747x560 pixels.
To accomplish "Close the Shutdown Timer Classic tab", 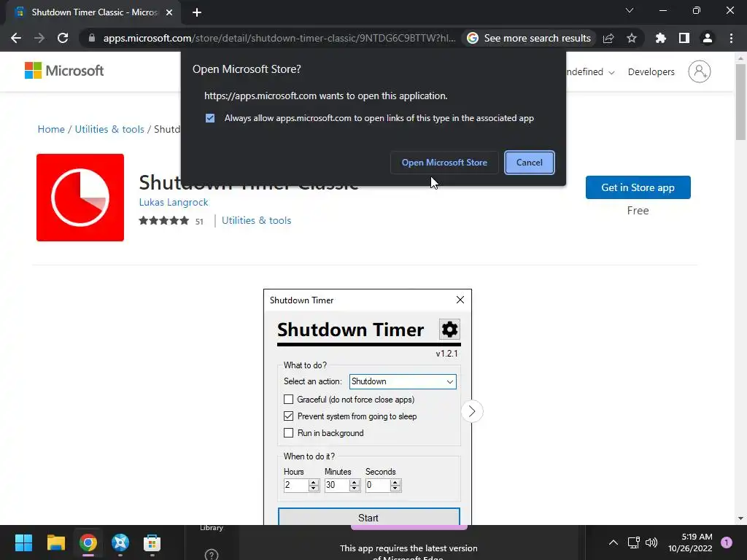I will [169, 12].
